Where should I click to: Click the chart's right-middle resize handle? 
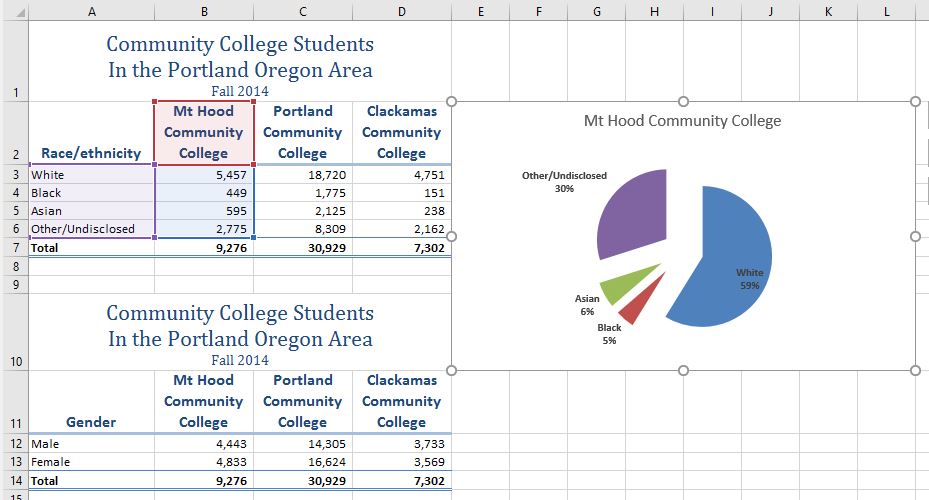(915, 236)
